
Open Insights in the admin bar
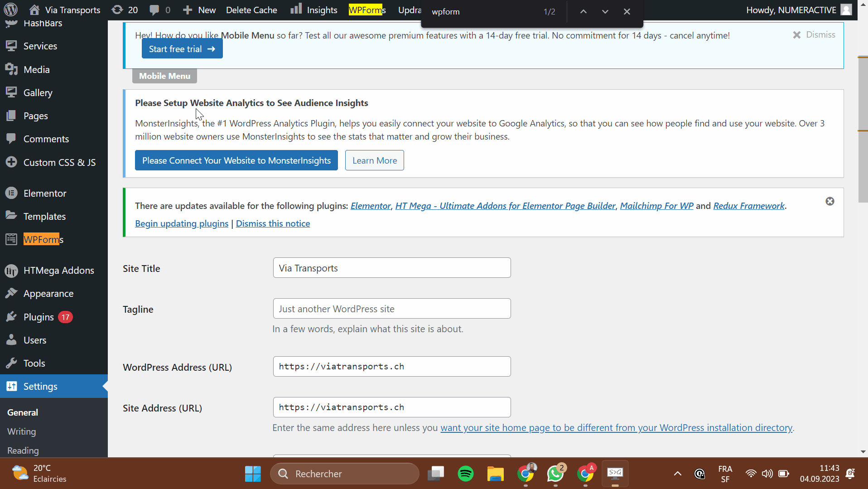pos(314,10)
